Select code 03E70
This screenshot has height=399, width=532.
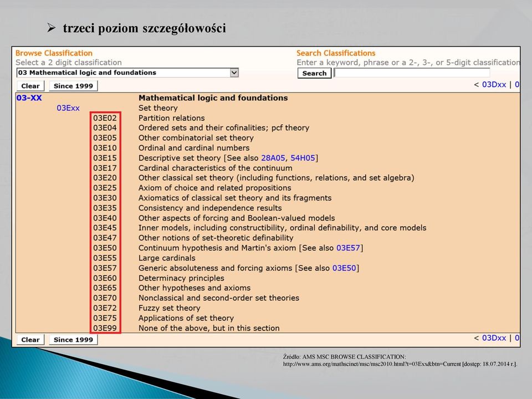pyautogui.click(x=105, y=298)
